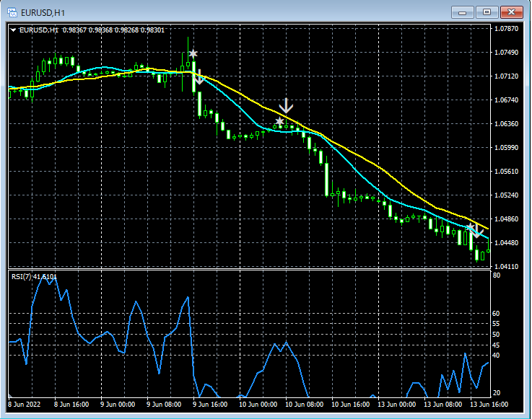Click the RSI scale value 60
Screen dimensions: 532x419
pyautogui.click(x=496, y=313)
